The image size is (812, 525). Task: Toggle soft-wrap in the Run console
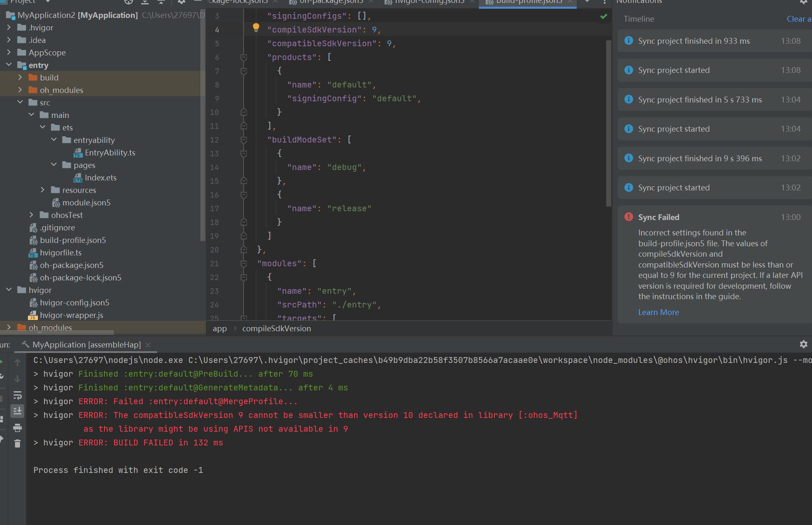[17, 395]
